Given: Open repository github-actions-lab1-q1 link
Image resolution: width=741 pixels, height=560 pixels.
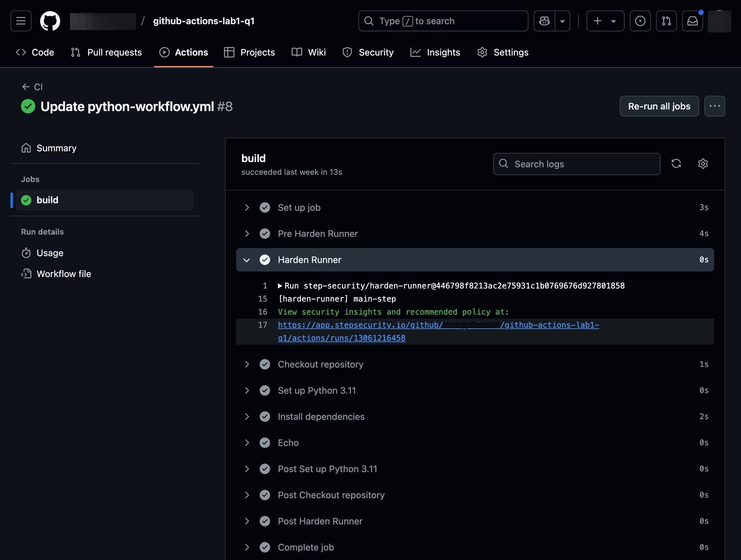Looking at the screenshot, I should click(x=204, y=21).
